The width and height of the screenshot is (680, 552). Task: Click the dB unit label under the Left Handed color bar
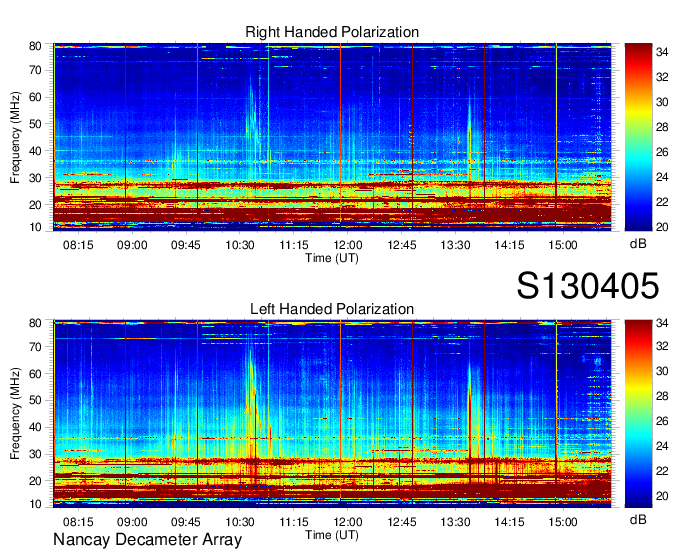[x=638, y=519]
